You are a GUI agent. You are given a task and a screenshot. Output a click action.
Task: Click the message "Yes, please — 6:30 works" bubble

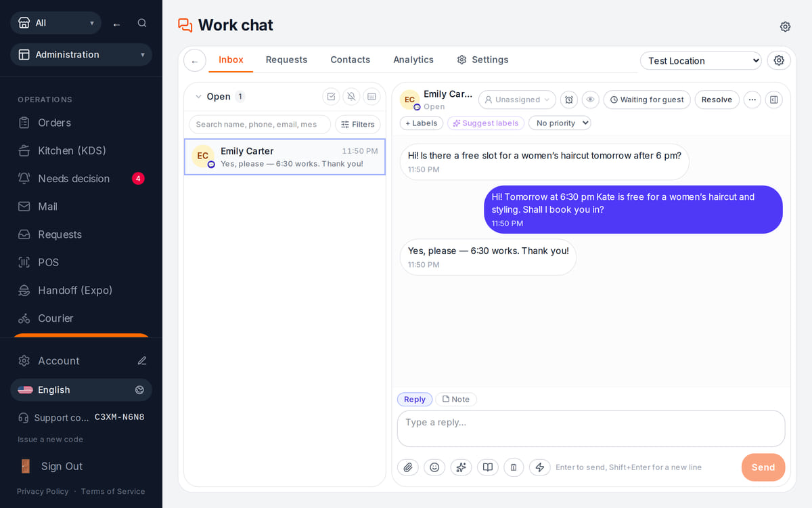click(488, 257)
